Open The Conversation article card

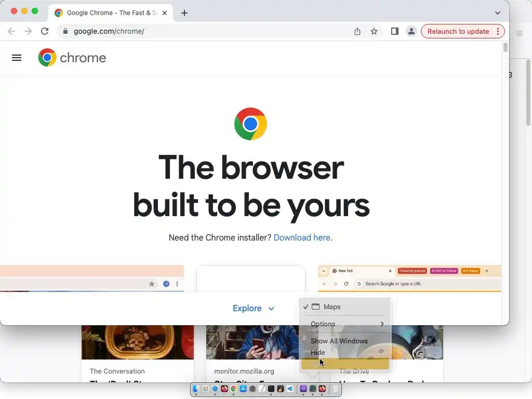click(137, 354)
